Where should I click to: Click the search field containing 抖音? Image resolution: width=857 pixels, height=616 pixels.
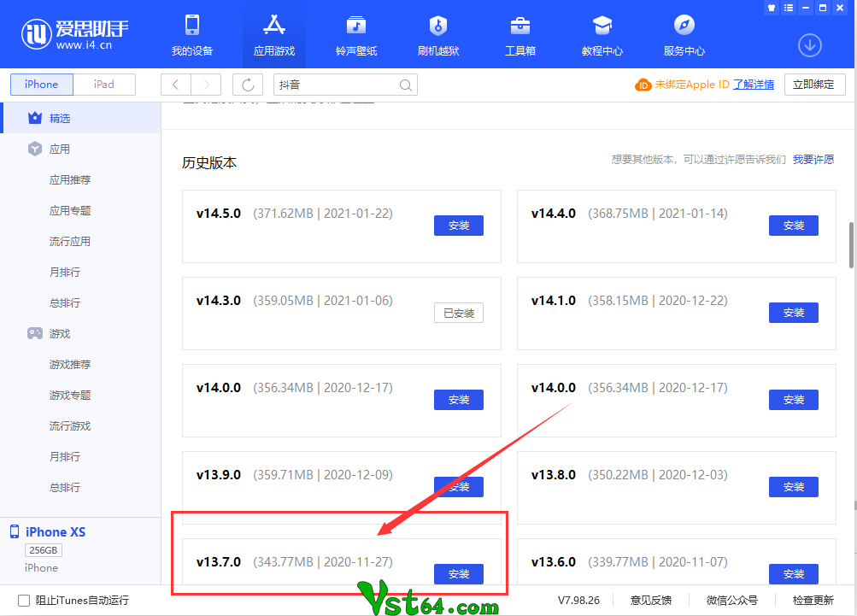tap(345, 85)
